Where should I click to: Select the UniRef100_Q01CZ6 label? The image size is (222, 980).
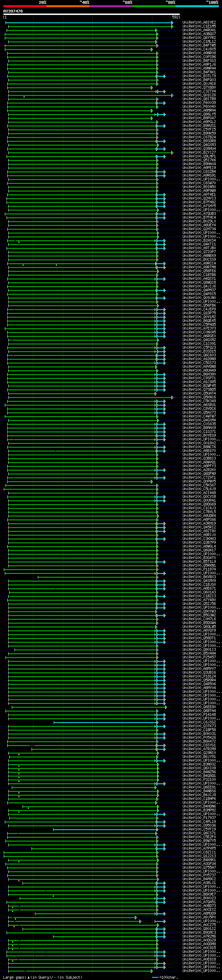(199, 95)
